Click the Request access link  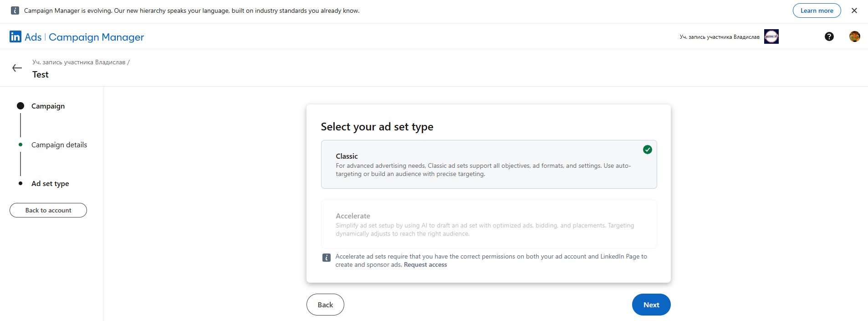point(425,265)
